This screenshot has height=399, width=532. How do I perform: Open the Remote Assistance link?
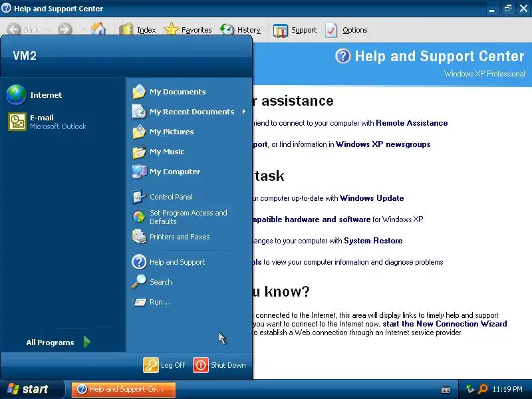pos(412,123)
